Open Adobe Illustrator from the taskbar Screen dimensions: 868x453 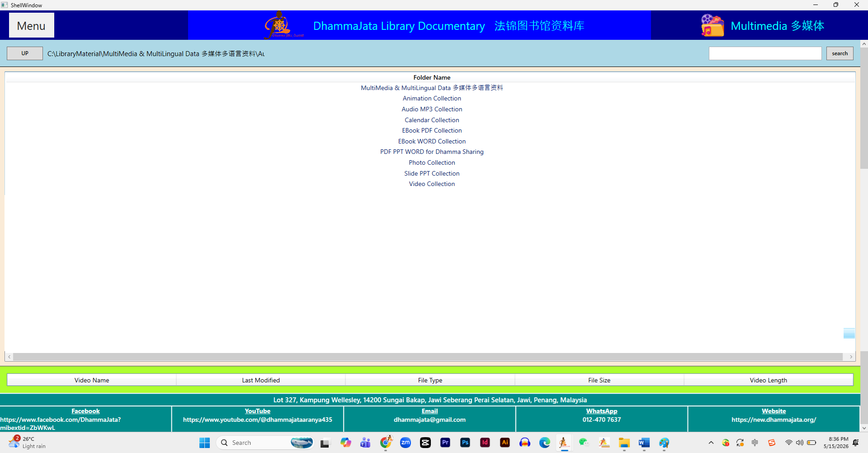[505, 443]
